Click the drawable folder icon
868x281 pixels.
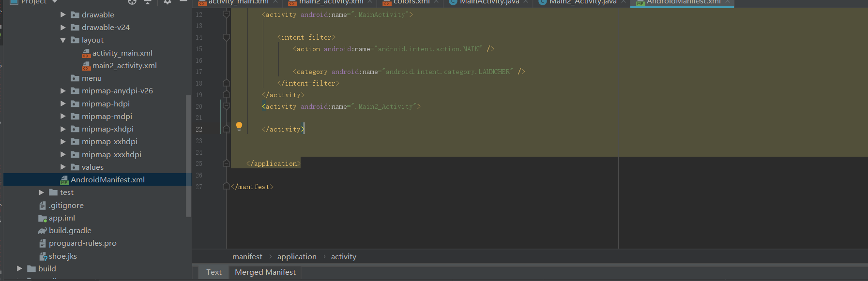75,15
